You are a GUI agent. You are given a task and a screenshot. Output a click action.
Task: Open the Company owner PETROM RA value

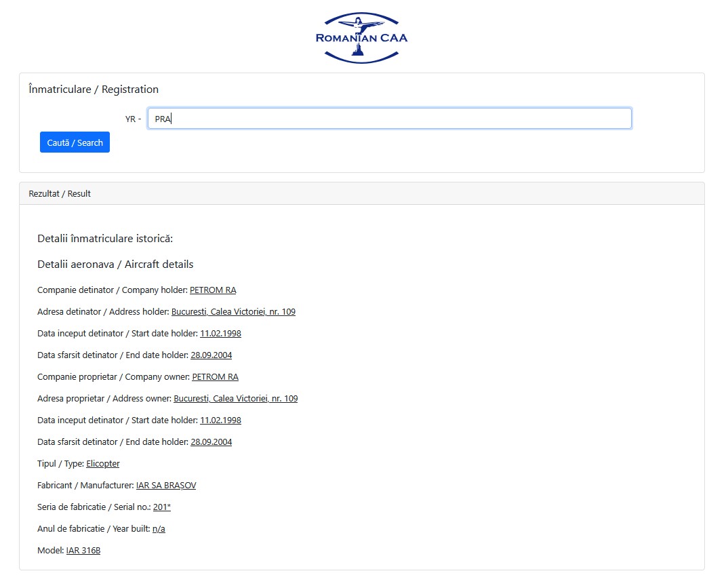click(215, 377)
